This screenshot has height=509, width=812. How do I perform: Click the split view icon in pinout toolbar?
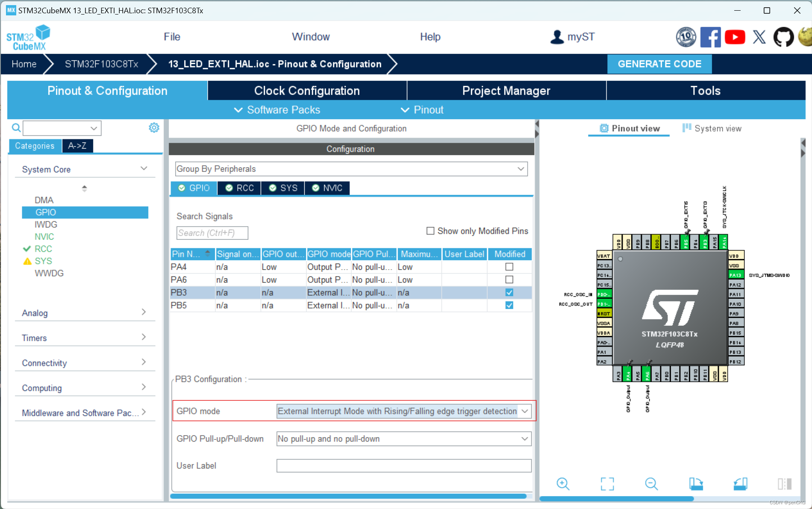click(785, 484)
